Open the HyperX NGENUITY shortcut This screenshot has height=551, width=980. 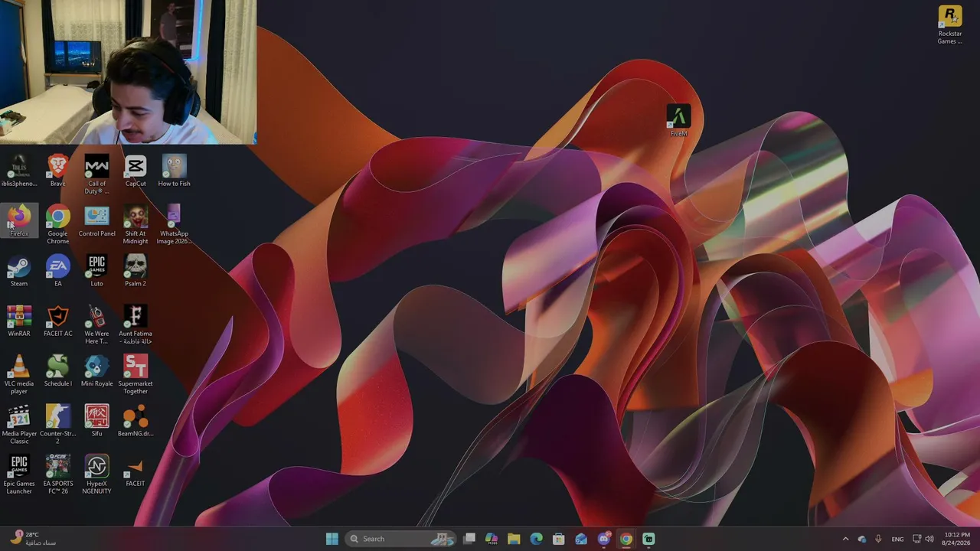96,474
